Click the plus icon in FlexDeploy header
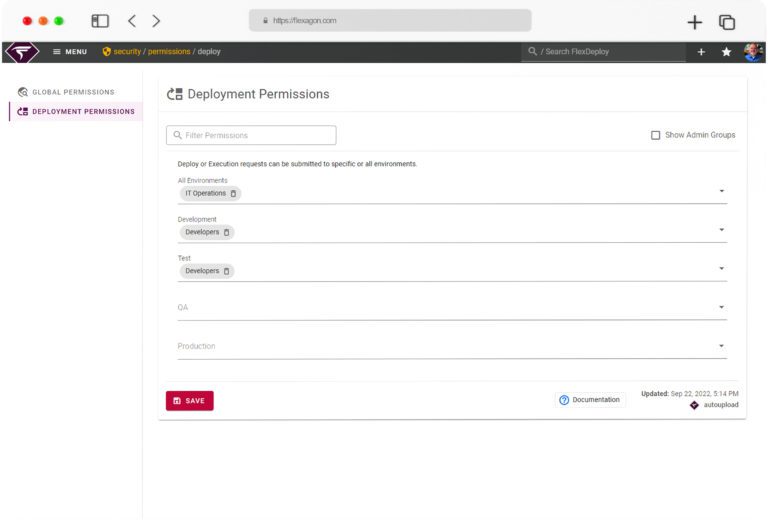Image resolution: width=768 pixels, height=522 pixels. pyautogui.click(x=701, y=52)
